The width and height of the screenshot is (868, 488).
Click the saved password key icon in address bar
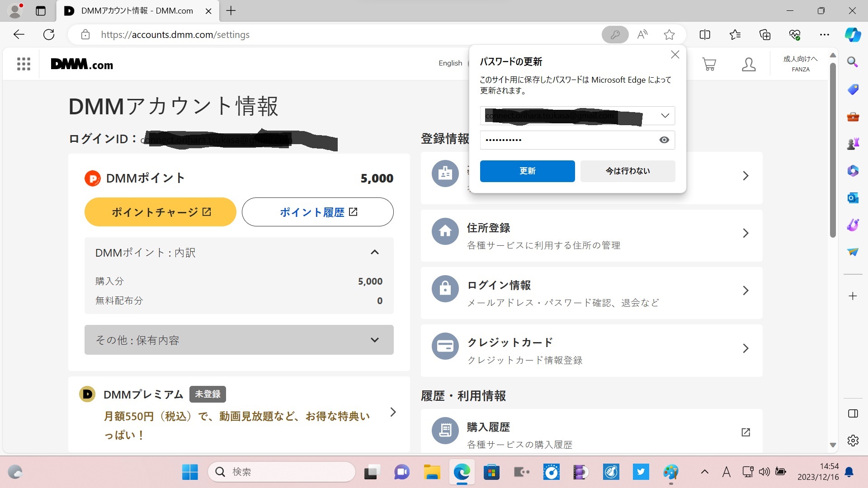point(615,34)
